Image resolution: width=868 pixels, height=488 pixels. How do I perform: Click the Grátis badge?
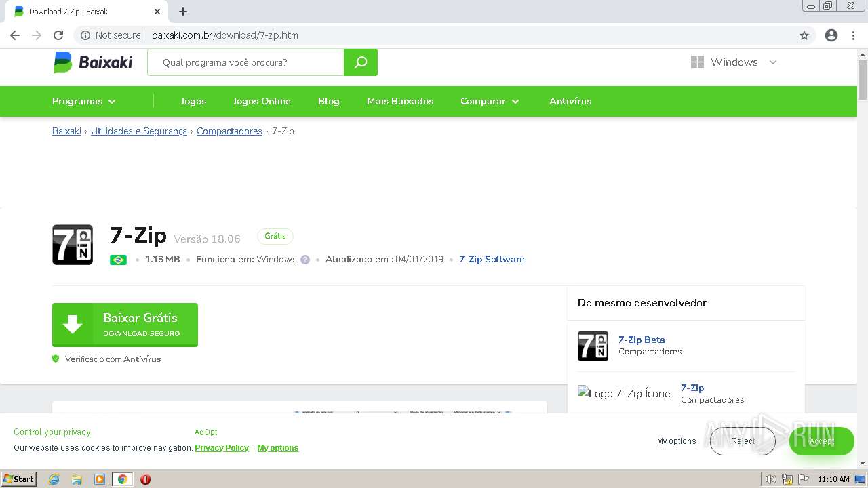[x=275, y=236]
